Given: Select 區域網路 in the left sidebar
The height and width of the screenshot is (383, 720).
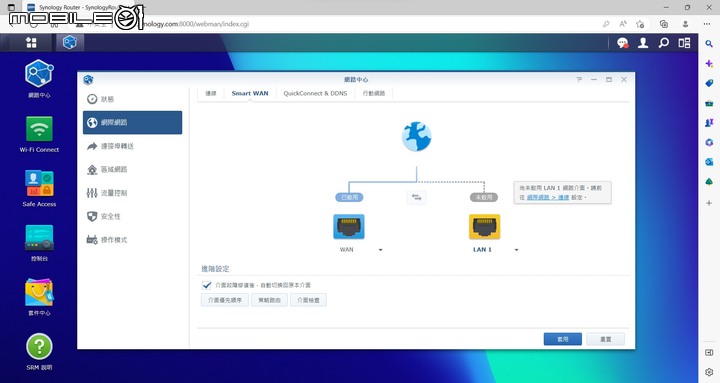Looking at the screenshot, I should 132,169.
